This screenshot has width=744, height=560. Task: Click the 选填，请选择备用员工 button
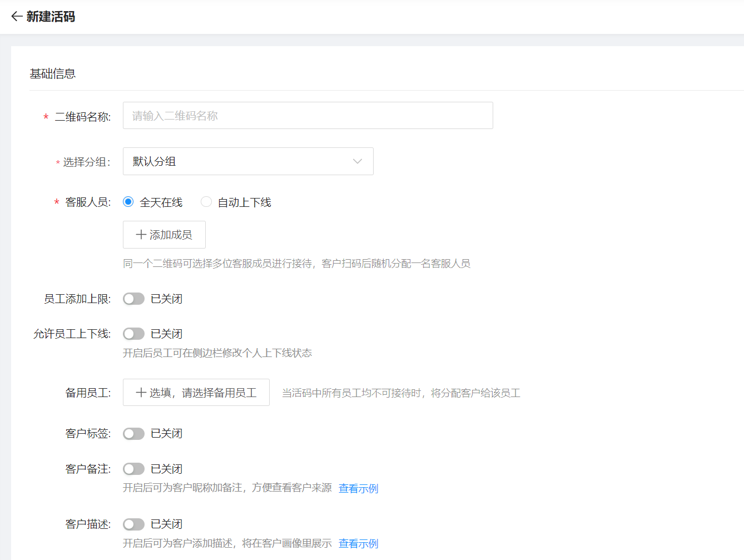coord(196,393)
